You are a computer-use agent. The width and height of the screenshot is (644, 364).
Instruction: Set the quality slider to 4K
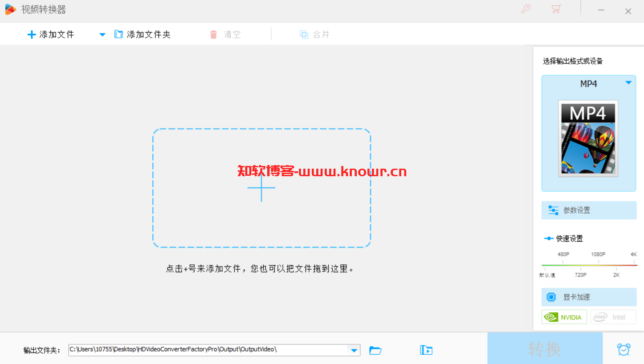[634, 254]
